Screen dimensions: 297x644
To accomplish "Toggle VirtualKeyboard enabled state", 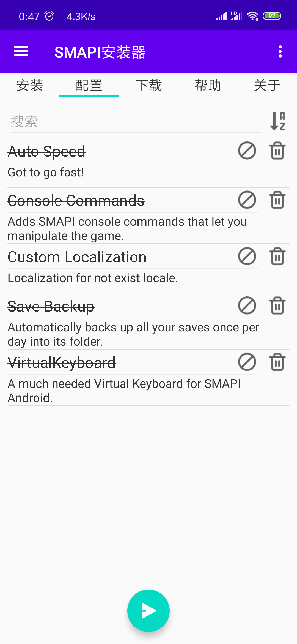I will pos(247,362).
